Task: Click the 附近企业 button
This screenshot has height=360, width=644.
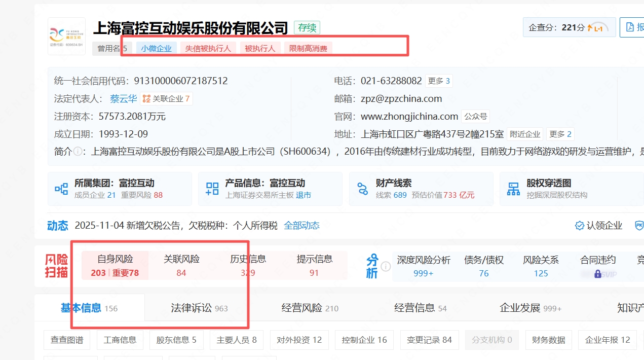Action: (x=525, y=134)
